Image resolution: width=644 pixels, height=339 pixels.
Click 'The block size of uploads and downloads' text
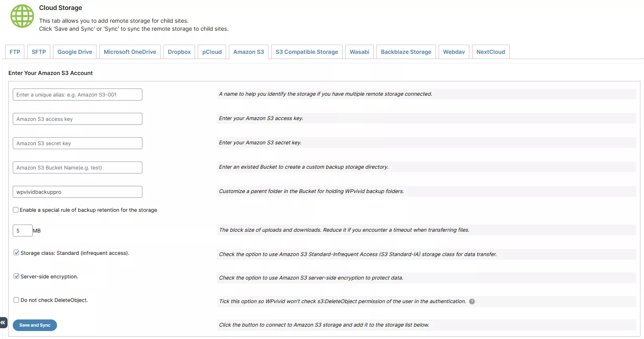[x=344, y=230]
